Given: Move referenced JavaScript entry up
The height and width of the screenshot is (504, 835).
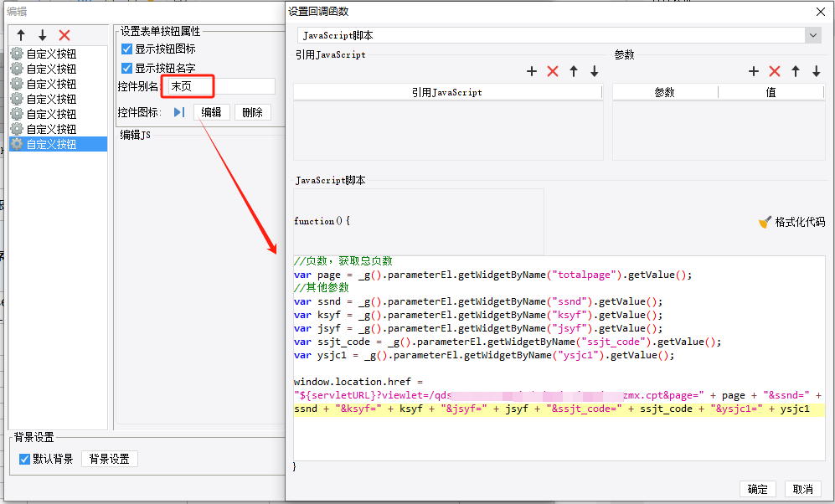Looking at the screenshot, I should click(574, 71).
